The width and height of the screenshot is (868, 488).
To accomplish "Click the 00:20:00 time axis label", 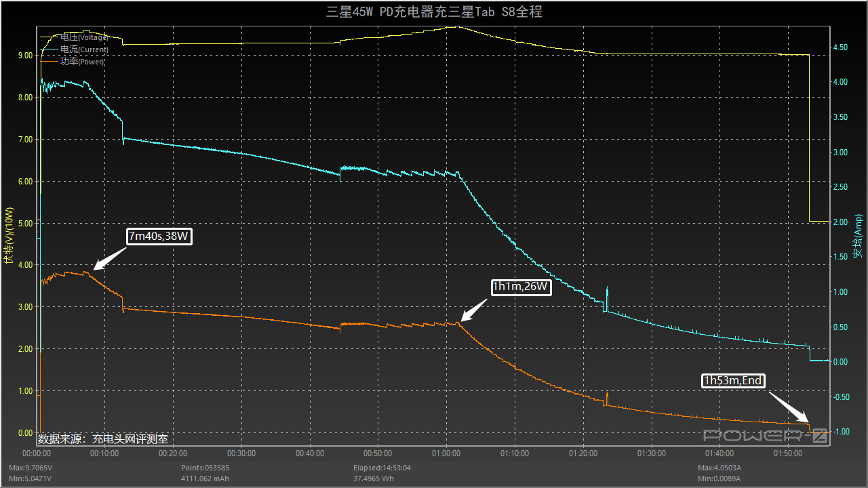I will coord(173,453).
